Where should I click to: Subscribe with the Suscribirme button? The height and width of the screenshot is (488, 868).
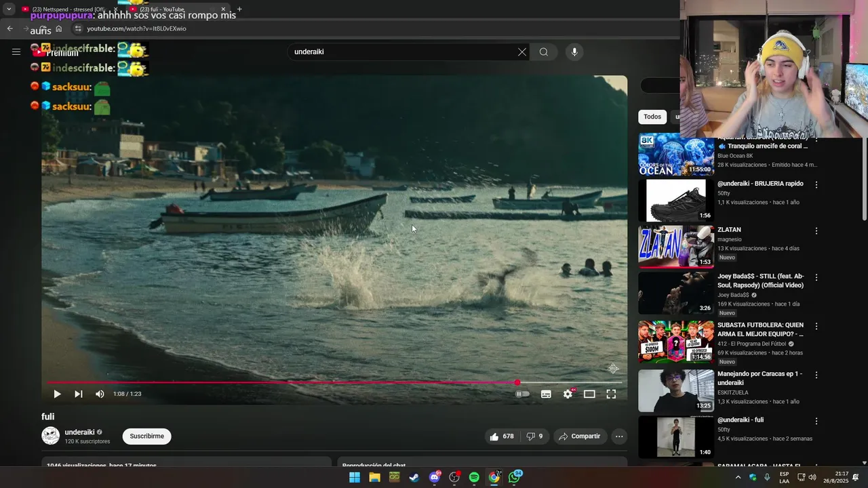pyautogui.click(x=147, y=436)
